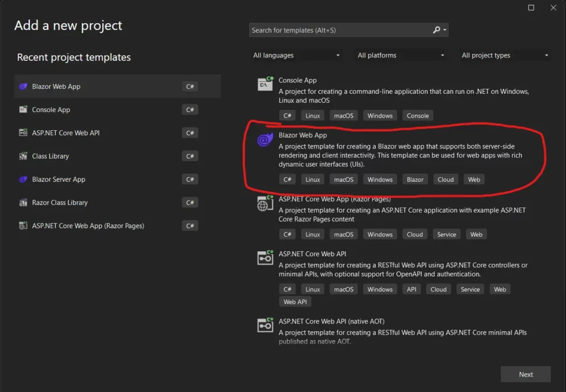Select Console App from recent project templates
The image size is (566, 392).
pos(51,109)
